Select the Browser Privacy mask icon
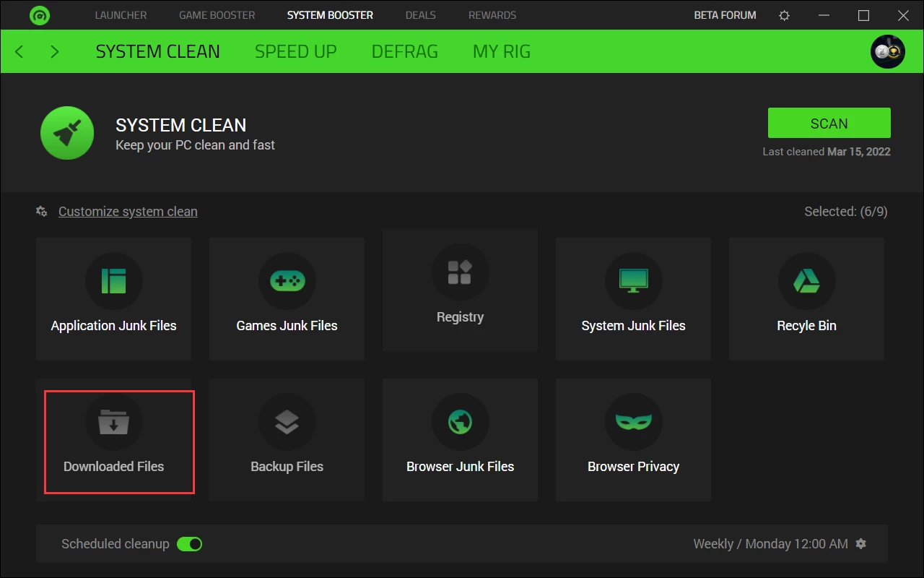This screenshot has height=578, width=924. (x=634, y=421)
